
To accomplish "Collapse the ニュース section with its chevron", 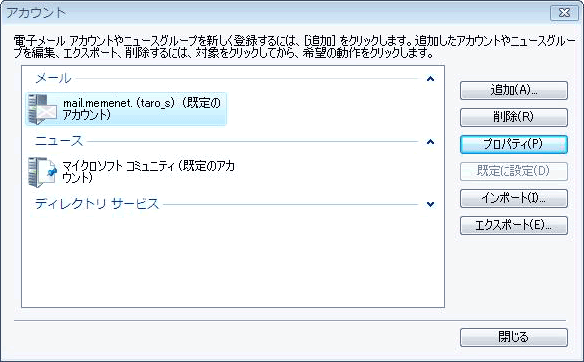I will pyautogui.click(x=430, y=142).
